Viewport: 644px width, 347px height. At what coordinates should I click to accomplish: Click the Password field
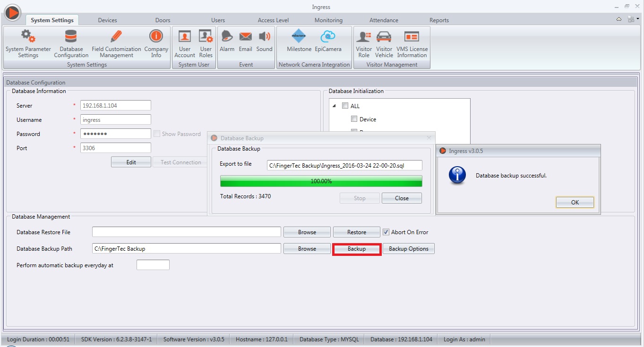116,134
